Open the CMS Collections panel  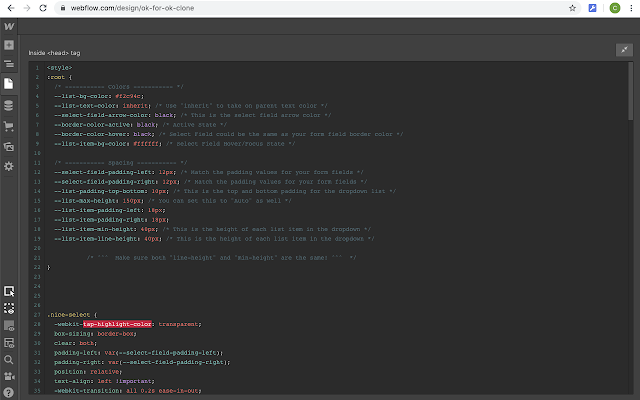click(x=9, y=106)
